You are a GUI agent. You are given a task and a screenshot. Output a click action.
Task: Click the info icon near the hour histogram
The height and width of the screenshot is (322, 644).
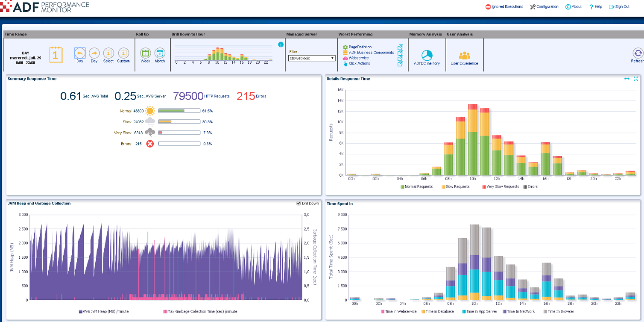[281, 44]
